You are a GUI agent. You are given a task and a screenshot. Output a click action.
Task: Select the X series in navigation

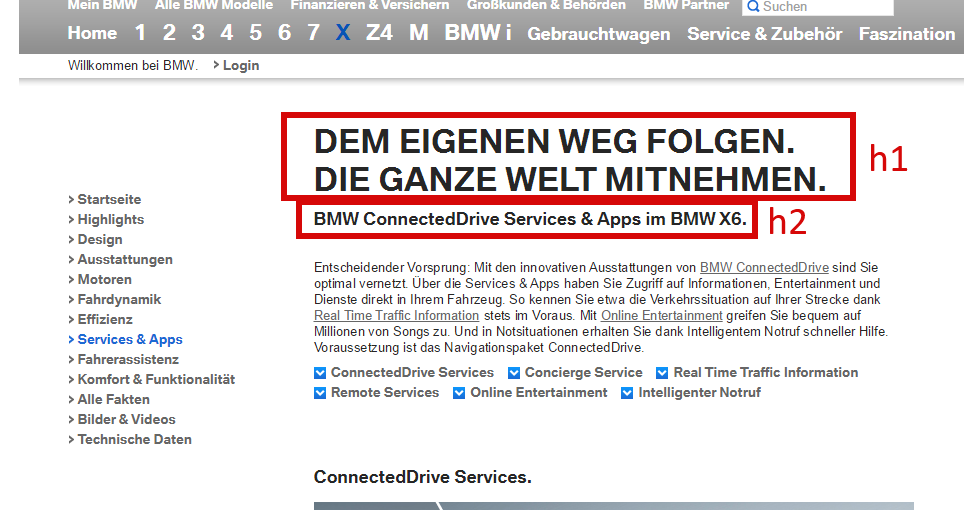click(x=343, y=33)
